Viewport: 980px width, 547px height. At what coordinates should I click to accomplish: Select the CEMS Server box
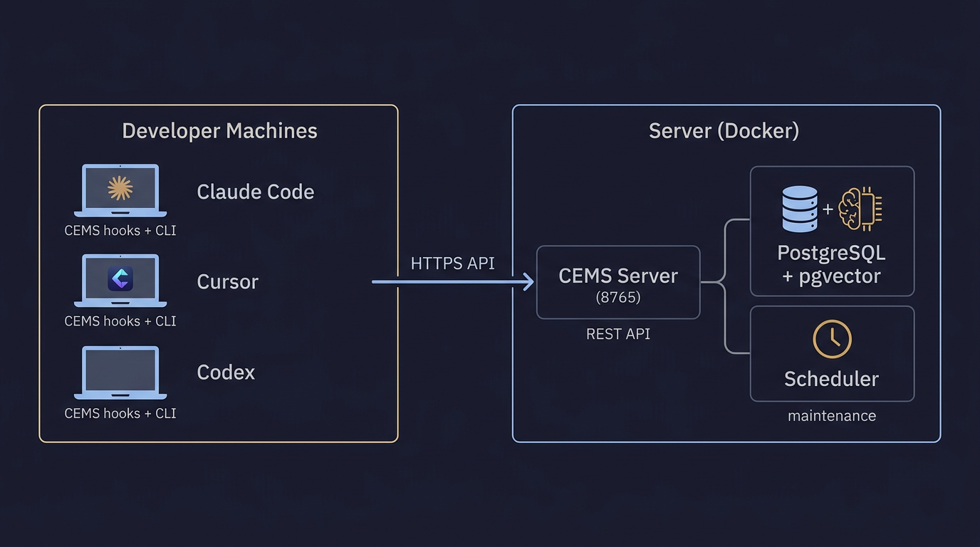[x=618, y=282]
